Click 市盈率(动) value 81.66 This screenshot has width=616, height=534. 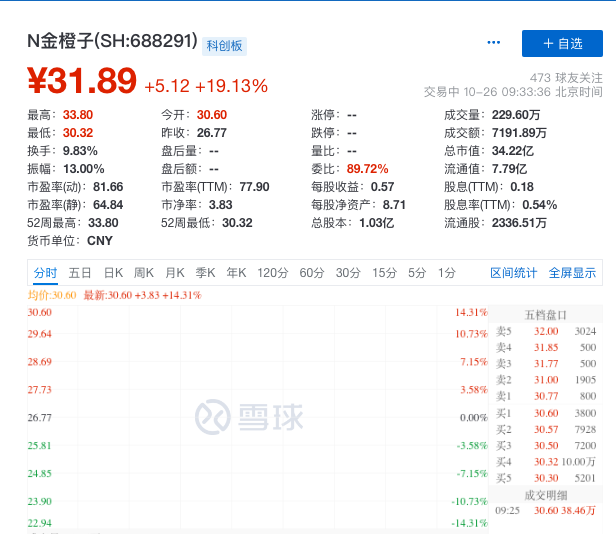tap(108, 187)
